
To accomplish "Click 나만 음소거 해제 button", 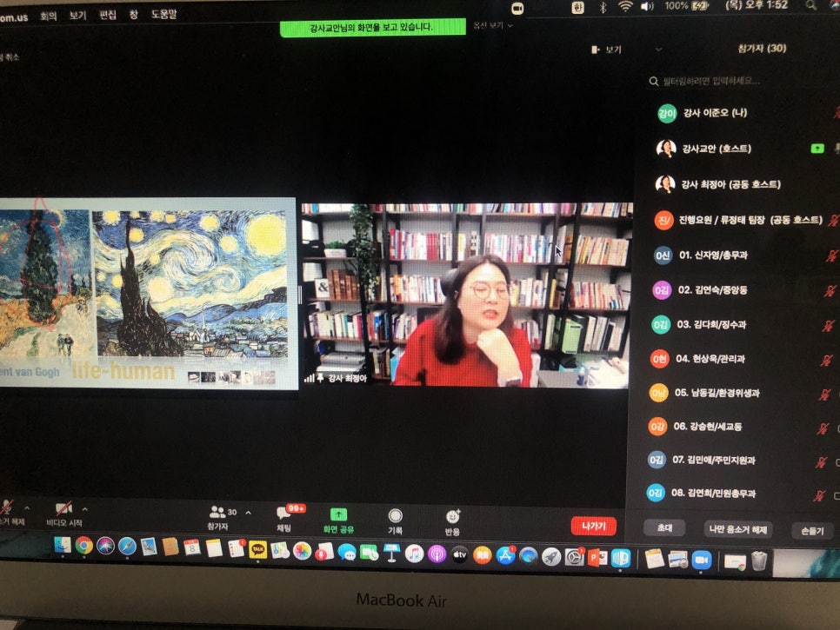I will coord(737,529).
